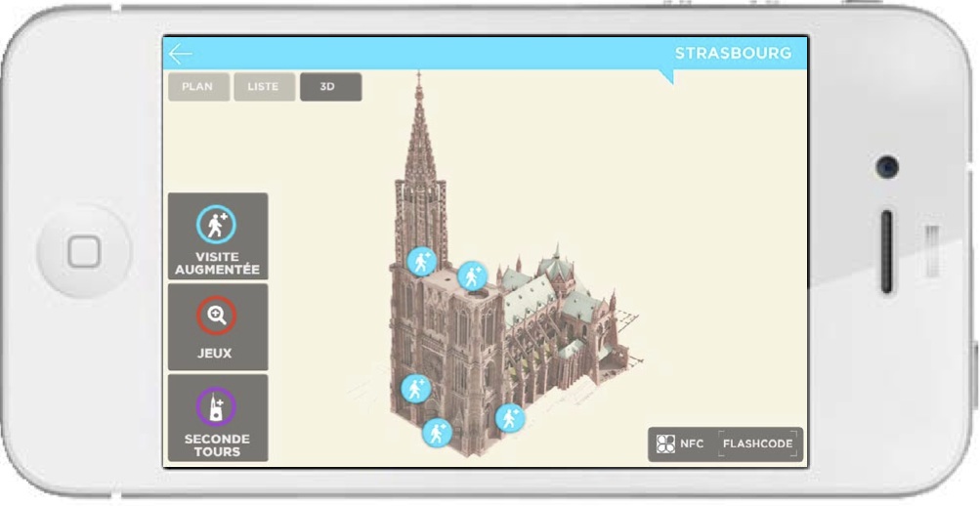Click the phone home button

pyautogui.click(x=84, y=251)
